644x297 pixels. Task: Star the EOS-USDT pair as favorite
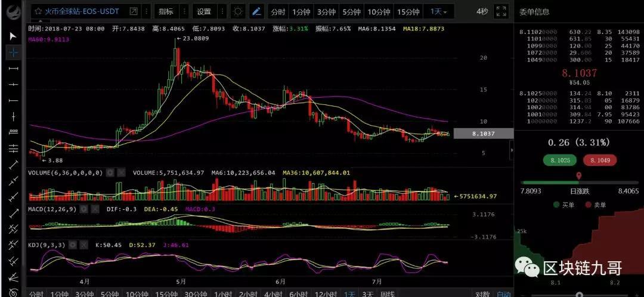pos(38,11)
